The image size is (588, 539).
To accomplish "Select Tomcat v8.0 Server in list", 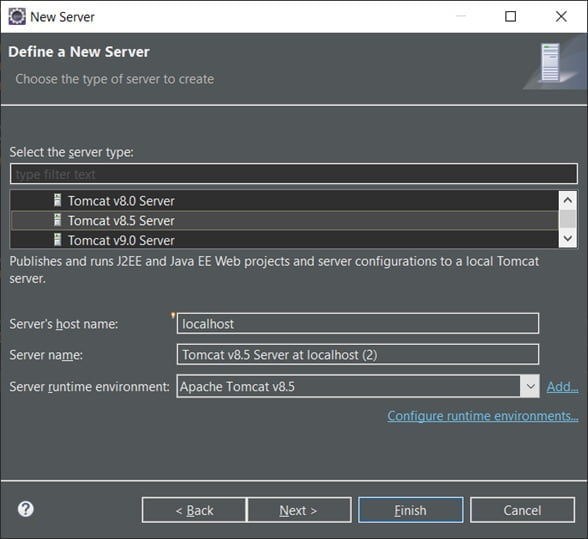I will click(x=284, y=200).
